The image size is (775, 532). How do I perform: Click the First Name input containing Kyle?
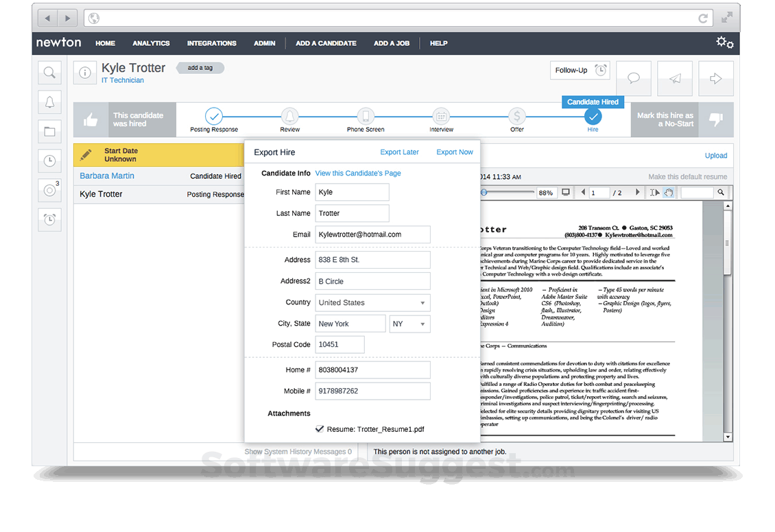coord(352,192)
